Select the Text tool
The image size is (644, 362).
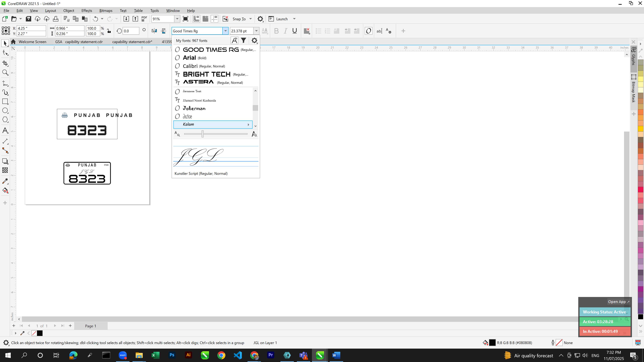tap(5, 131)
